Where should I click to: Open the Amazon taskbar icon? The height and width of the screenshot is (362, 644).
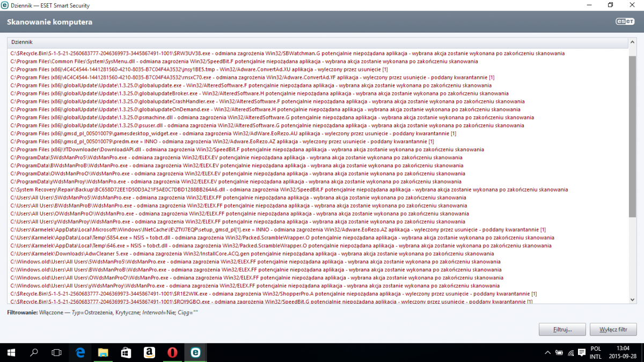pyautogui.click(x=149, y=352)
